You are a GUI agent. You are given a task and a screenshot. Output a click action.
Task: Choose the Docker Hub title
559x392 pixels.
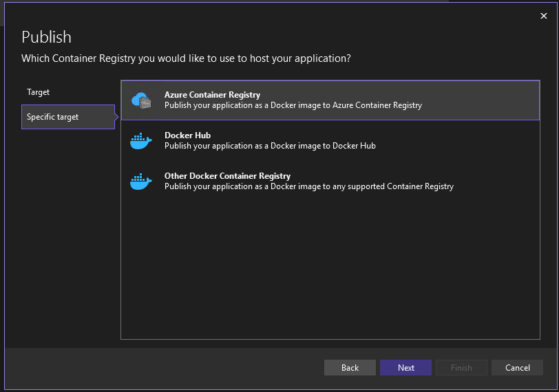(187, 135)
